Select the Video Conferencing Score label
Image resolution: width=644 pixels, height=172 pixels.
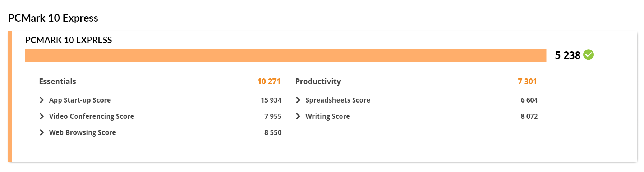(x=92, y=117)
